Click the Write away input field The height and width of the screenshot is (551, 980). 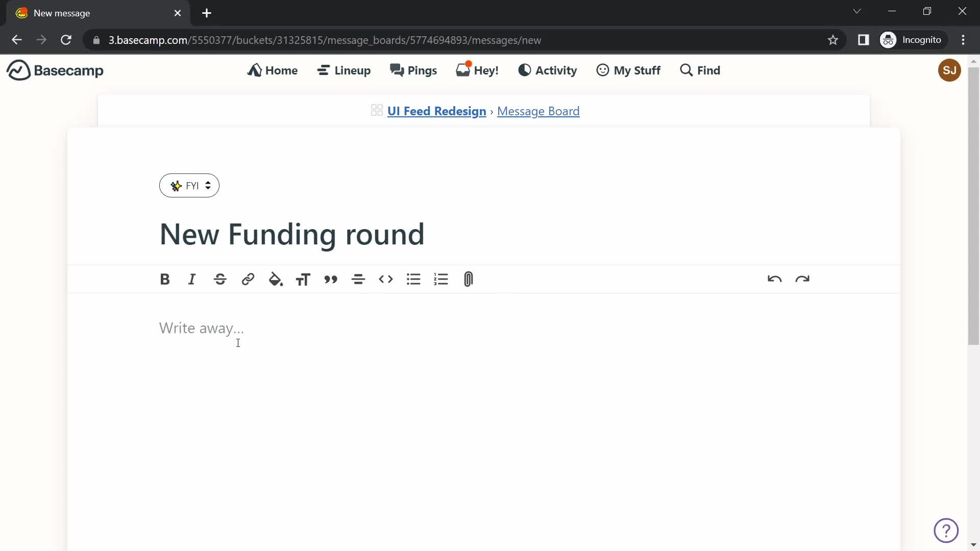(x=202, y=328)
